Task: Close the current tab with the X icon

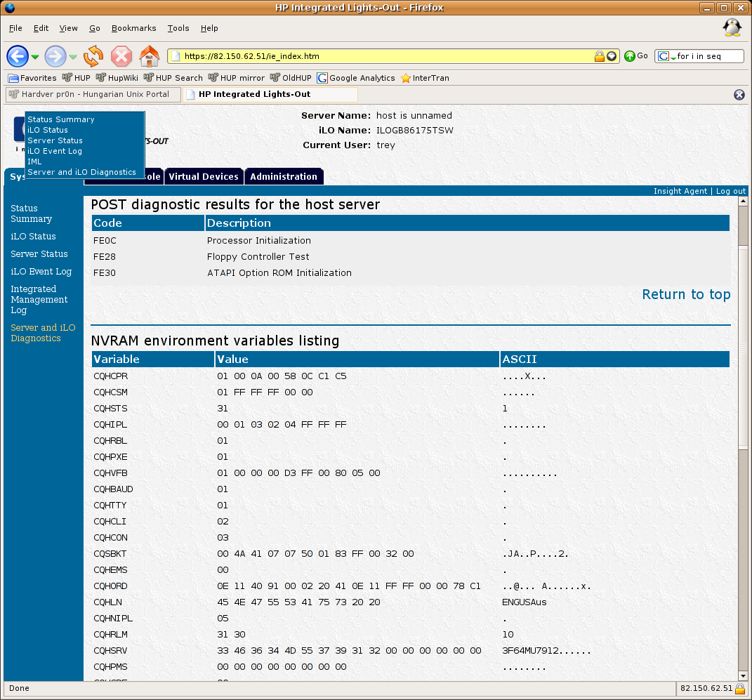Action: pos(739,95)
